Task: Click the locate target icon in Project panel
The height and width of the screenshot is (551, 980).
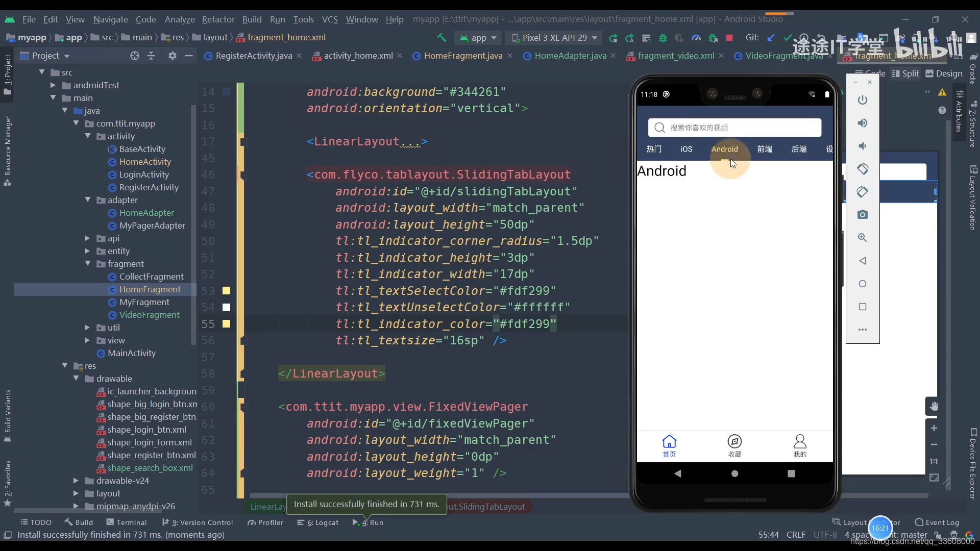Action: pos(135,56)
